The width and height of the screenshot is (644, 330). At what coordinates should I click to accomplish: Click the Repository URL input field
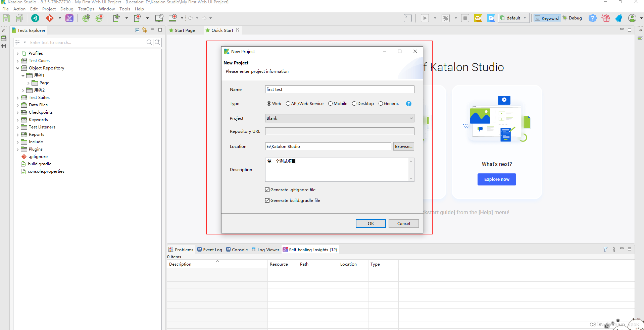pyautogui.click(x=340, y=131)
